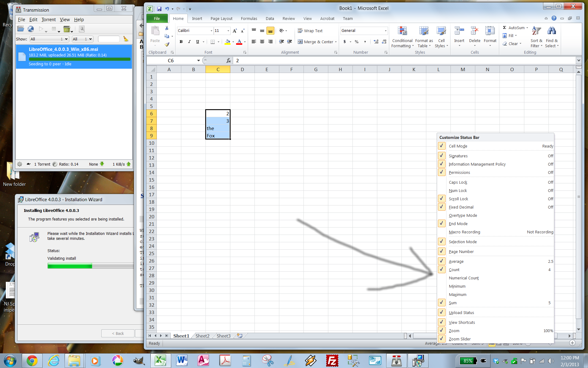The image size is (588, 368).
Task: Click the Cut scissors icon
Action: click(167, 28)
